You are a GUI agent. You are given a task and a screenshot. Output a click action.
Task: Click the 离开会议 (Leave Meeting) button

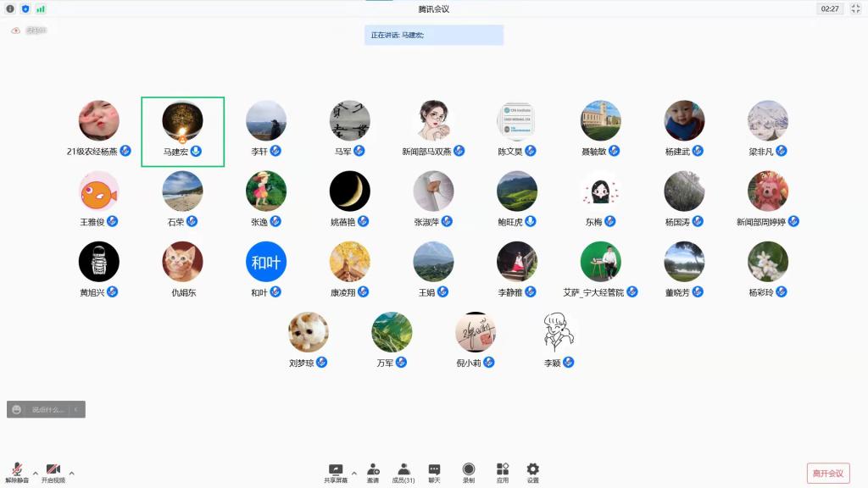(x=827, y=473)
